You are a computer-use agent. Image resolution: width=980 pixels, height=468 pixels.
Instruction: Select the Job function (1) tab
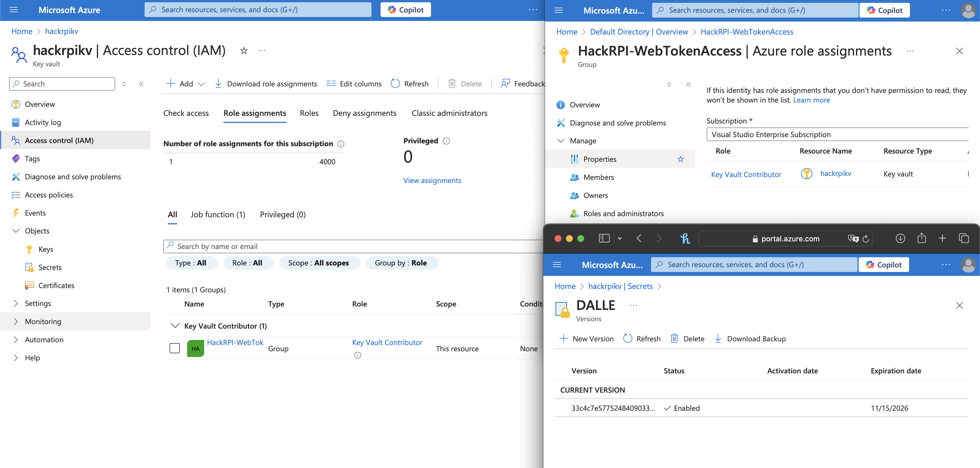pyautogui.click(x=217, y=215)
